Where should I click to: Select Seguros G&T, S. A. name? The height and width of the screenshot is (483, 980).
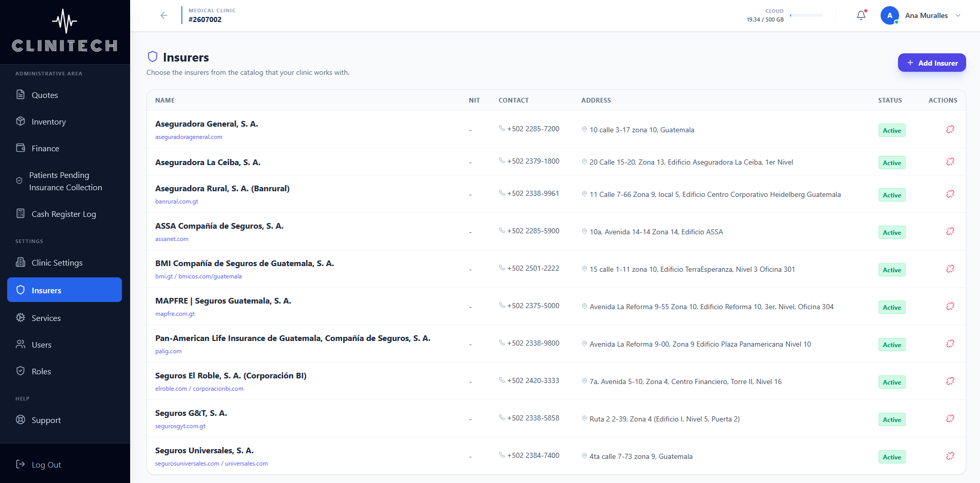coord(191,413)
